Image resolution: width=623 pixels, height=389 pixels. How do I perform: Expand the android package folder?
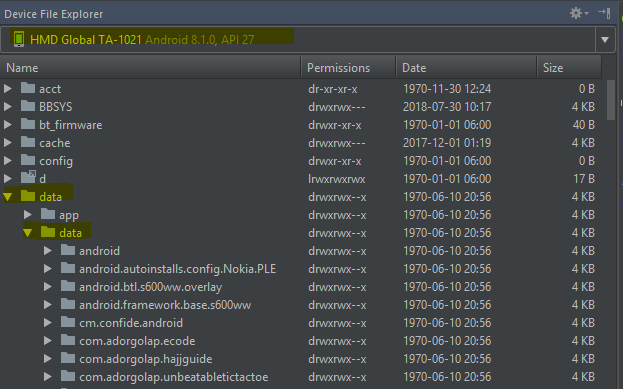point(48,251)
